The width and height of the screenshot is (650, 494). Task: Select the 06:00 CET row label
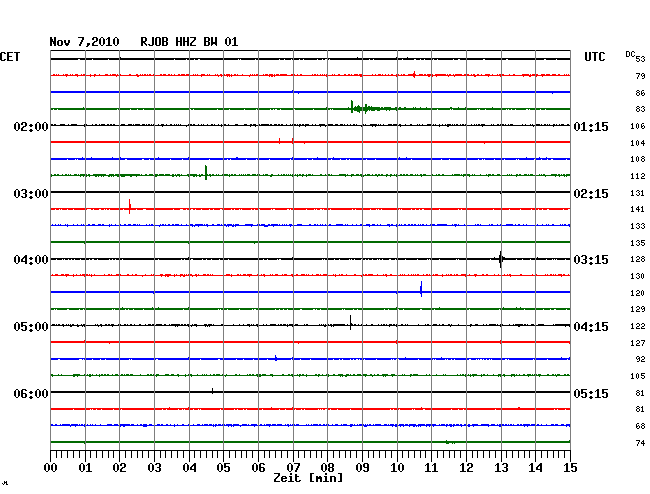click(x=31, y=393)
